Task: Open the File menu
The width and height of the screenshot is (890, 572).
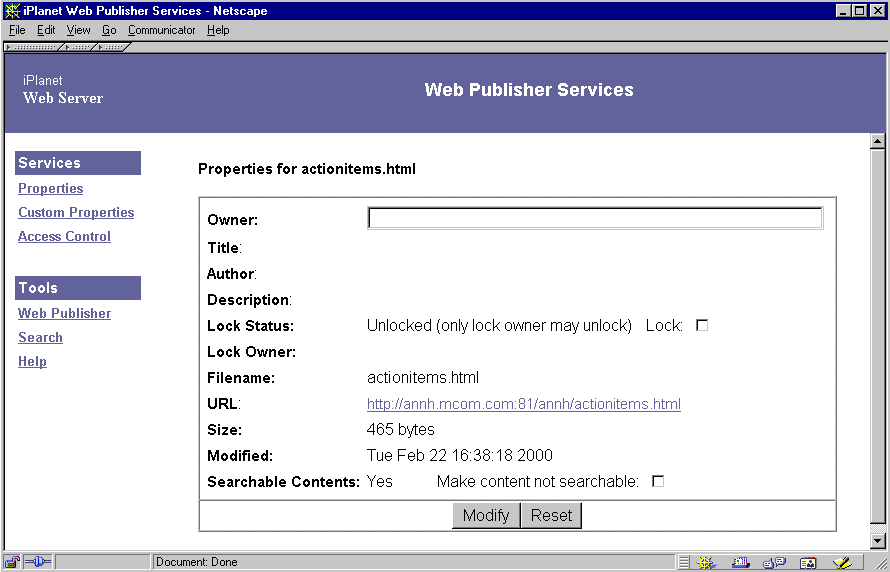Action: point(17,30)
